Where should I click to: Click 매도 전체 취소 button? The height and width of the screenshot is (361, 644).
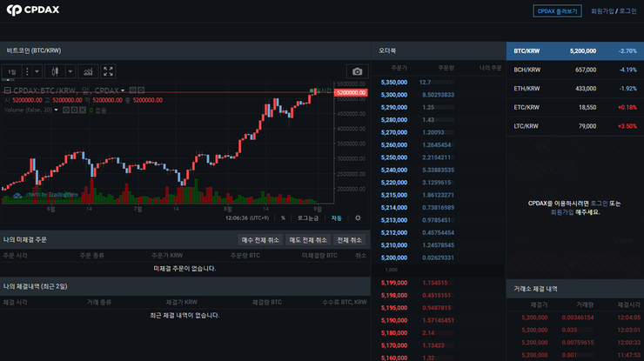308,240
